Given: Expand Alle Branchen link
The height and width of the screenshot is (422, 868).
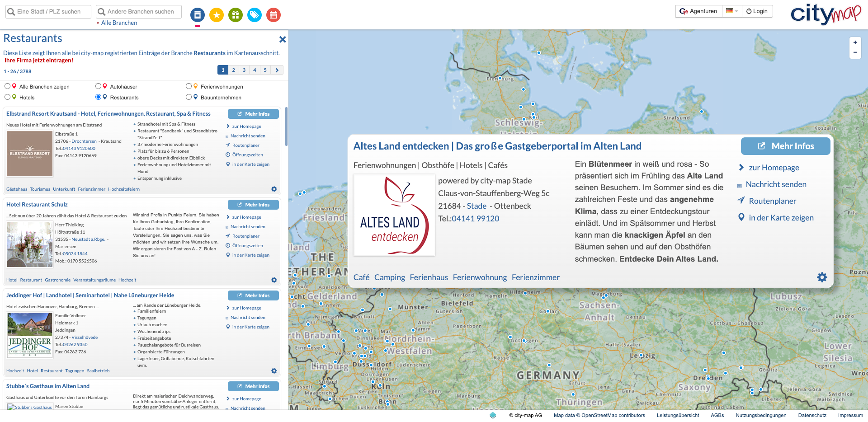Looking at the screenshot, I should [119, 23].
